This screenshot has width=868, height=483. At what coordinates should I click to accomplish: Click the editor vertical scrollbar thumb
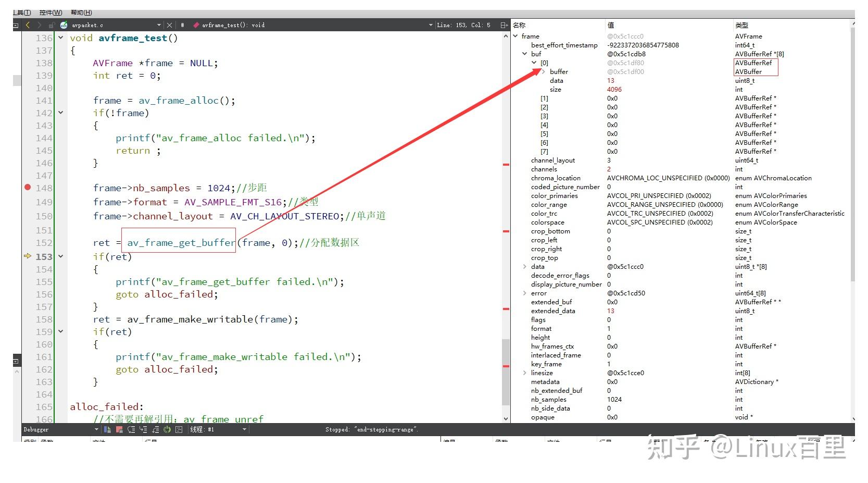[506, 372]
